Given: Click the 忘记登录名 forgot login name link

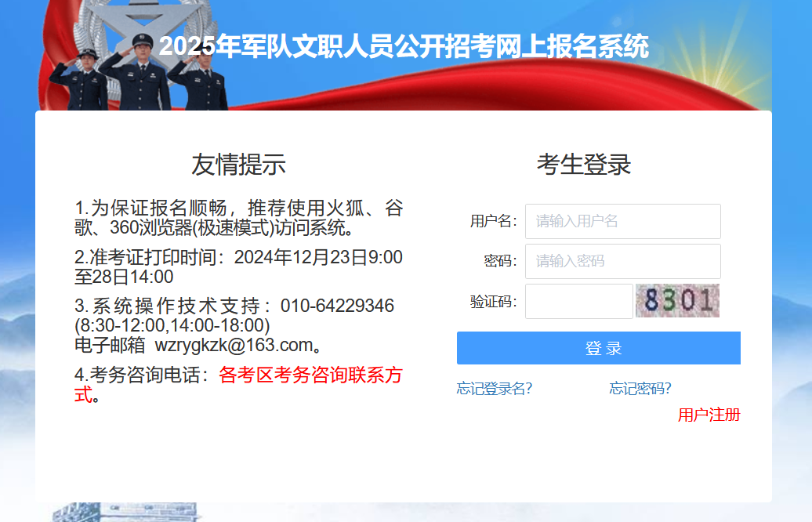Looking at the screenshot, I should [x=495, y=388].
